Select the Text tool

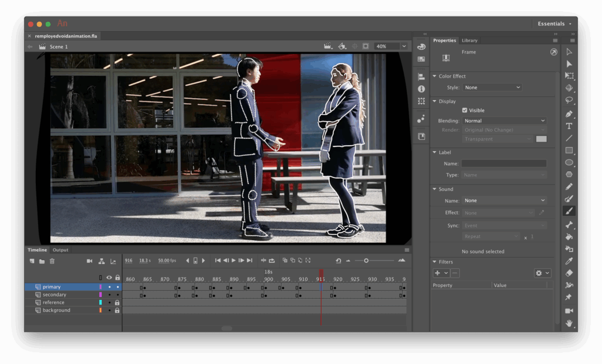click(569, 126)
